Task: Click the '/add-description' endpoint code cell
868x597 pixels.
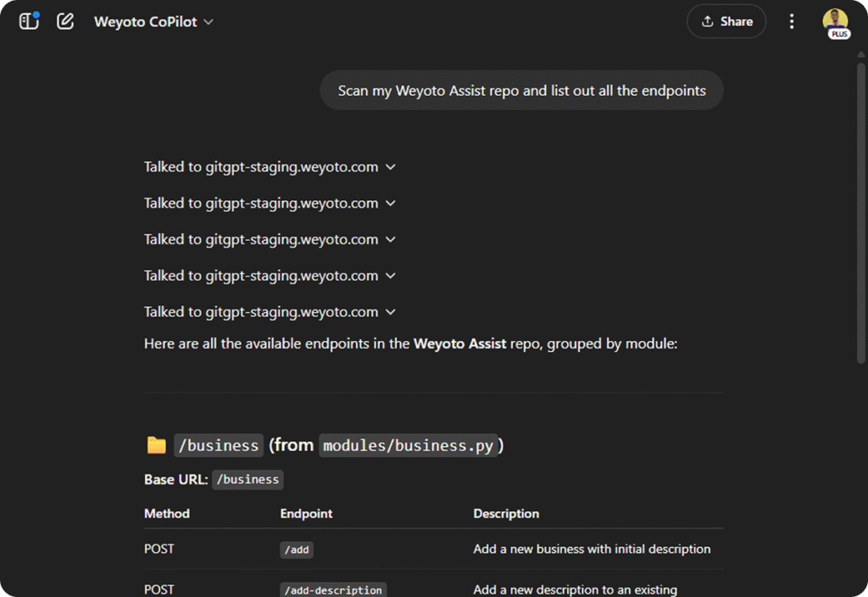Action: 333,590
